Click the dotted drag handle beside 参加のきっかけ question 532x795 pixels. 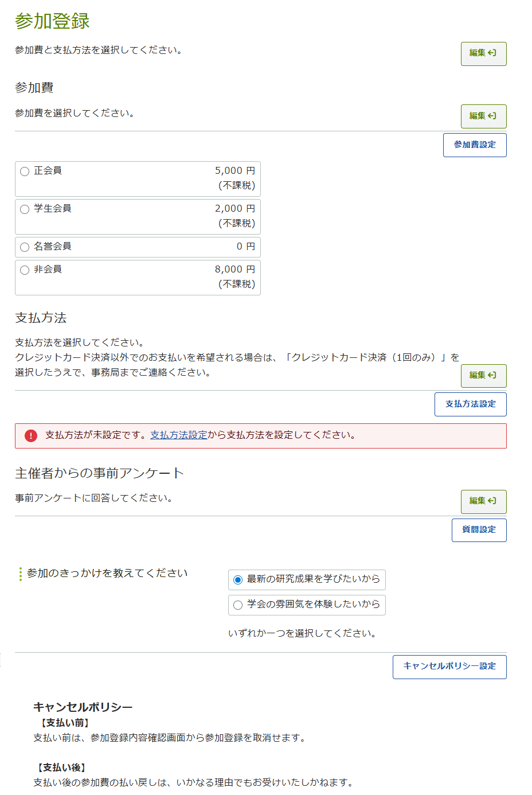click(x=21, y=574)
